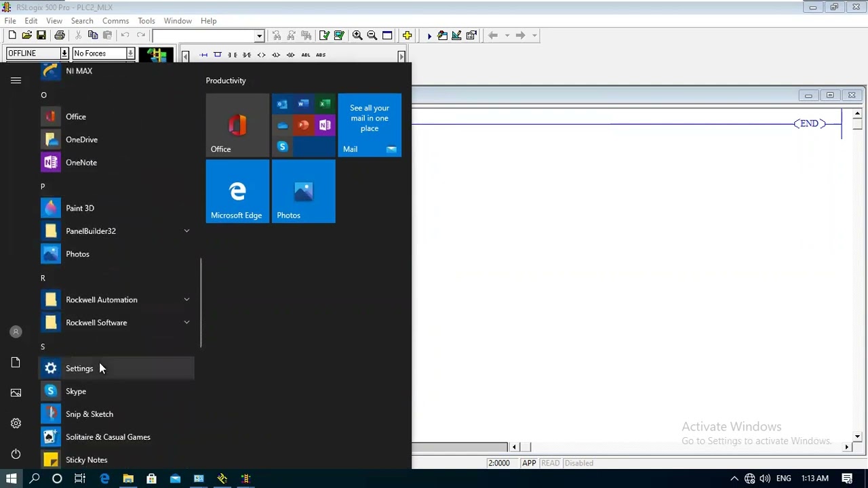Open OneNote from the app list
Image resolution: width=868 pixels, height=488 pixels.
click(117, 163)
